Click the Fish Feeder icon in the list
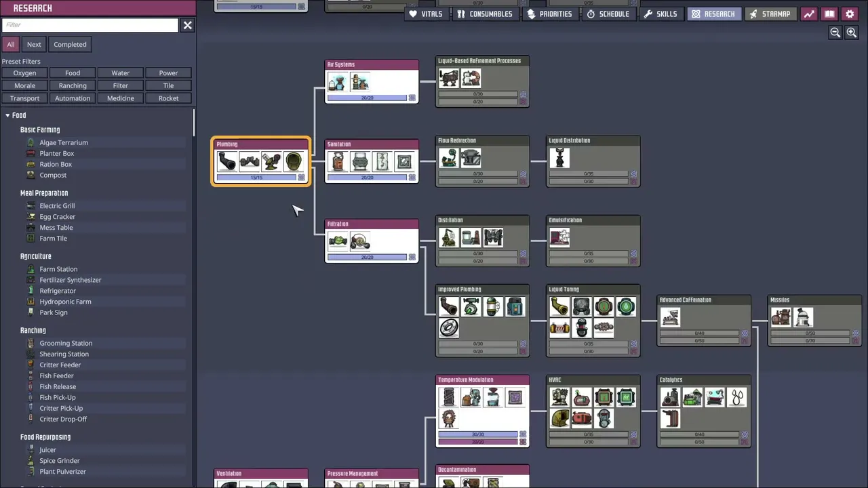The image size is (868, 488). coord(31,375)
